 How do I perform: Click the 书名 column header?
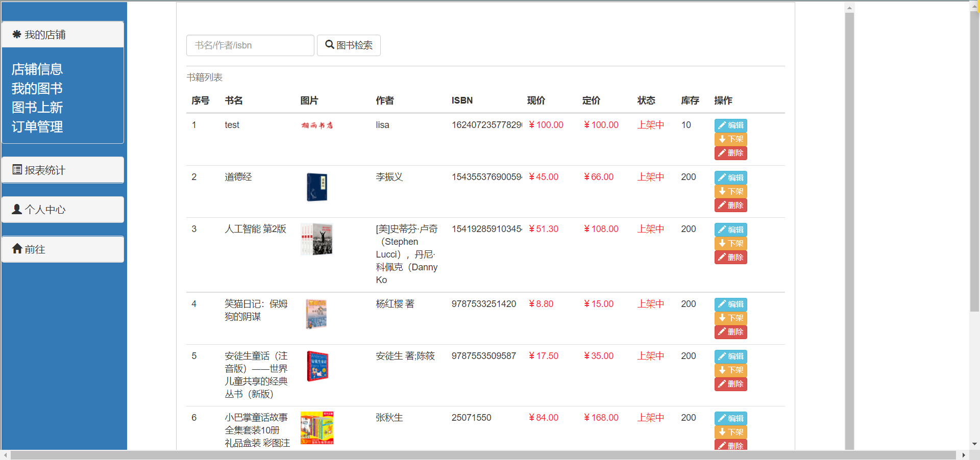[234, 100]
